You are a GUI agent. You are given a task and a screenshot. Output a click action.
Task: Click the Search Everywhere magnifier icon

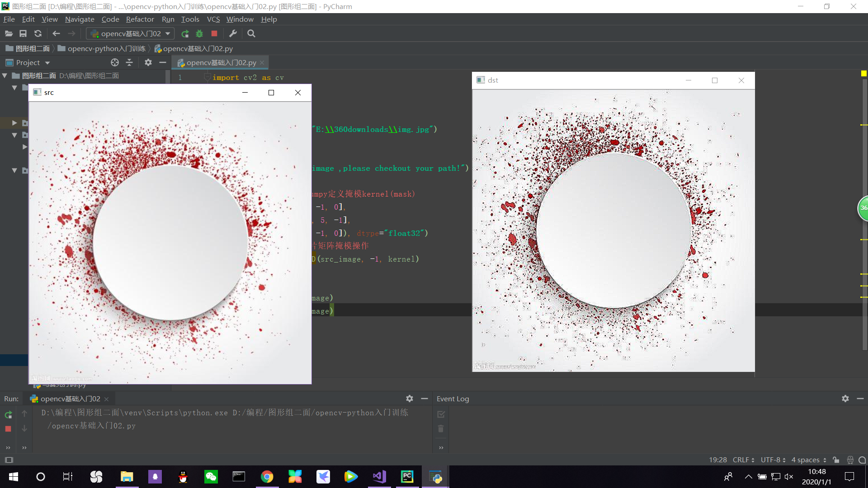coord(251,33)
